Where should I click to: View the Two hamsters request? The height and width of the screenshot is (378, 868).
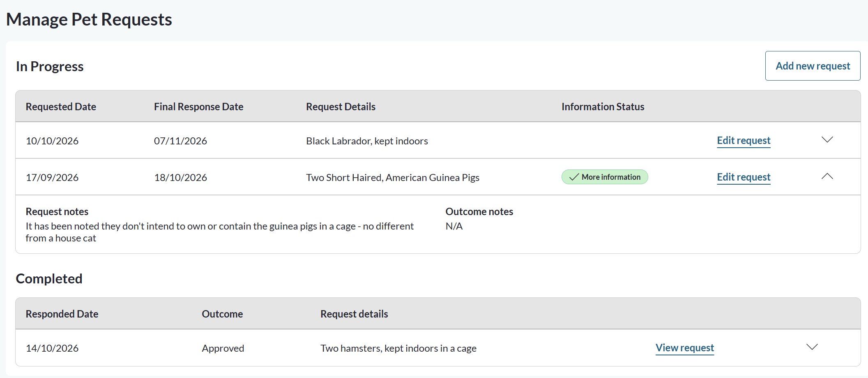pyautogui.click(x=685, y=348)
